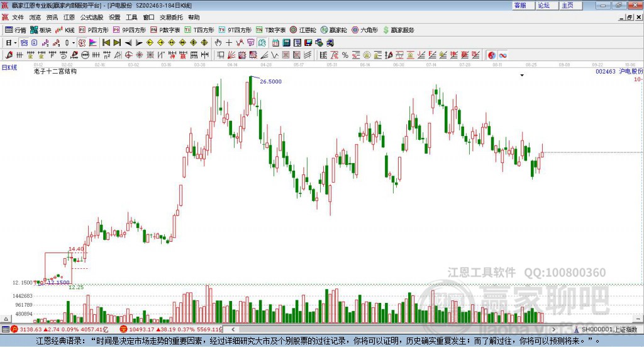Click the floppy disk save icon
This screenshot has height=347, width=644.
click(308, 43)
